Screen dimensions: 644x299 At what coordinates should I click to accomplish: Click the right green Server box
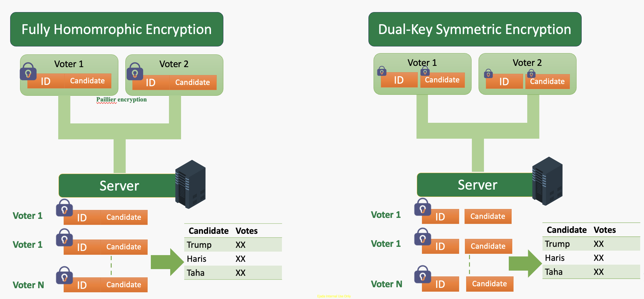(477, 185)
